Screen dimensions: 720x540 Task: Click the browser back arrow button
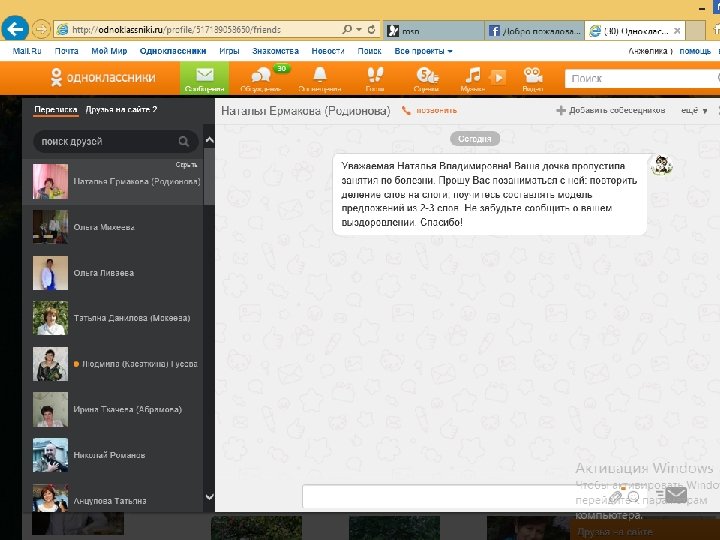[x=15, y=29]
